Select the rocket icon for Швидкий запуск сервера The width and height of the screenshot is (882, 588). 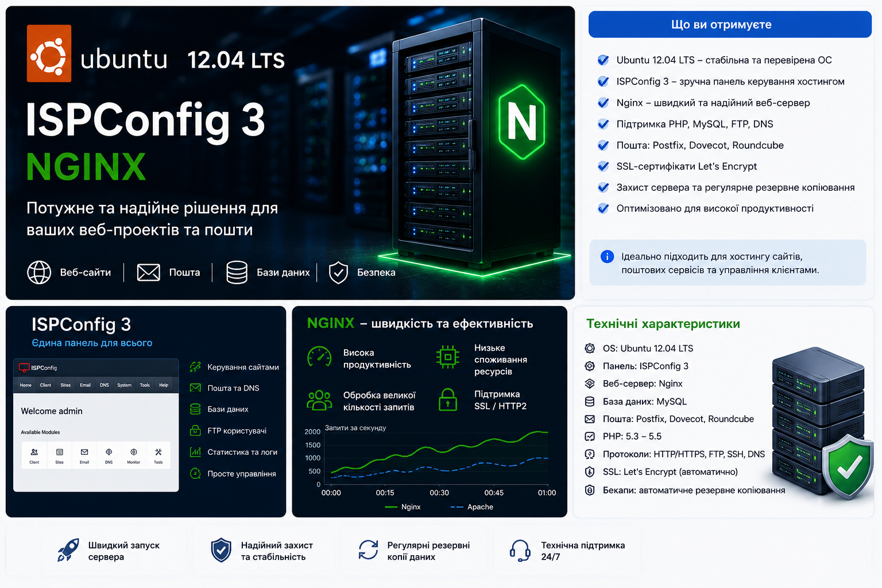tap(68, 550)
